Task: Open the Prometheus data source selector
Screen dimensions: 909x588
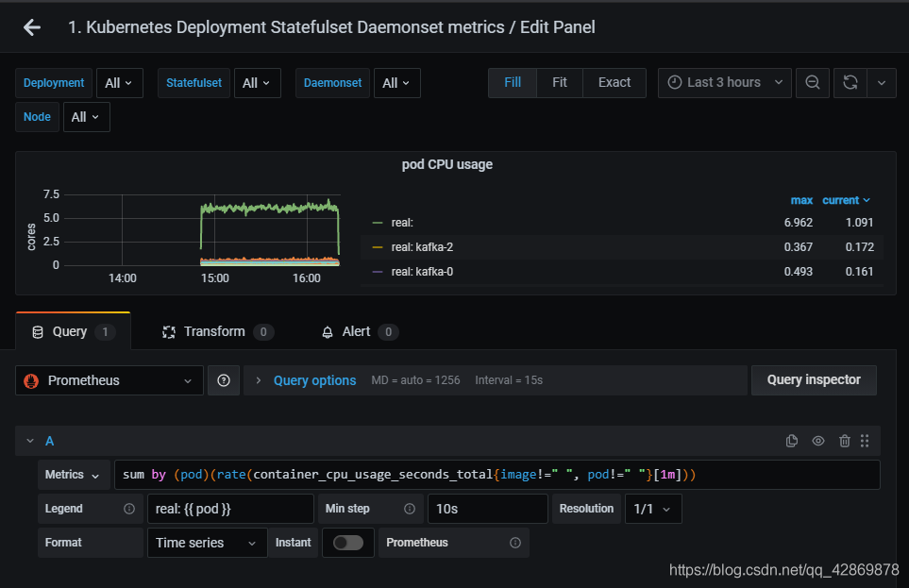Action: [x=109, y=380]
